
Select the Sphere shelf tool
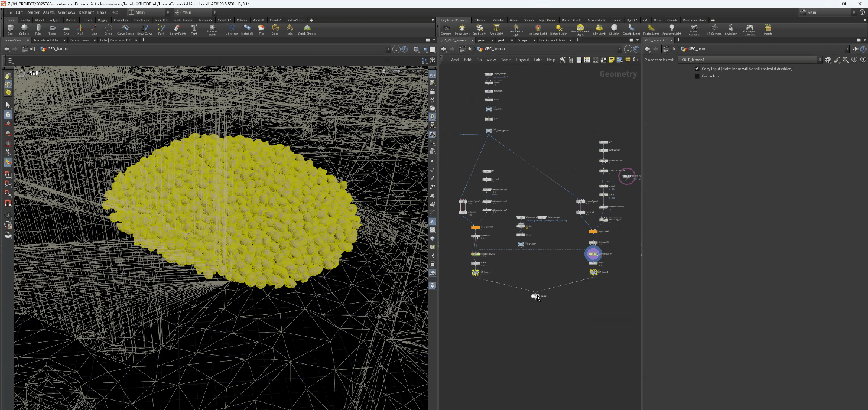pos(24,28)
